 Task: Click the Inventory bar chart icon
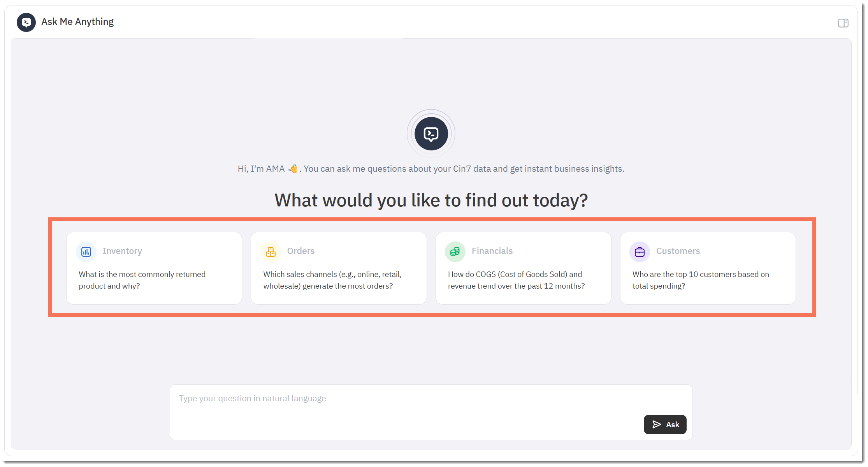pyautogui.click(x=86, y=252)
